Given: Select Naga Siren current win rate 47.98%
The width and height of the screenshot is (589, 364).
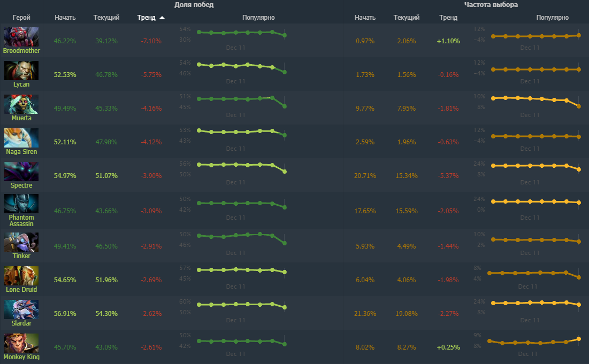Looking at the screenshot, I should [106, 142].
